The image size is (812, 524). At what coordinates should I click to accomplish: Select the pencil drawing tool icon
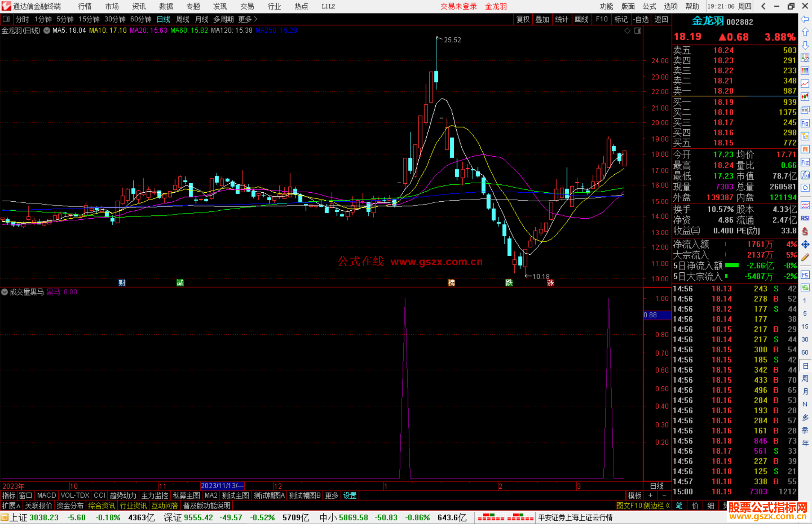pyautogui.click(x=805, y=257)
